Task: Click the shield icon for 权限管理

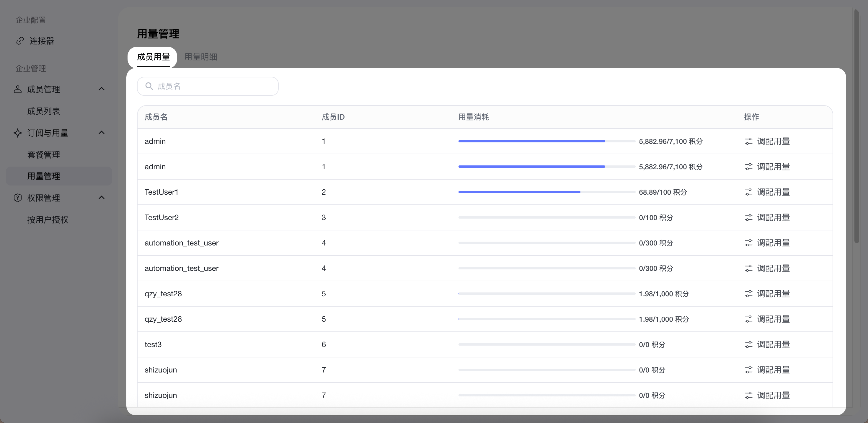Action: tap(17, 198)
